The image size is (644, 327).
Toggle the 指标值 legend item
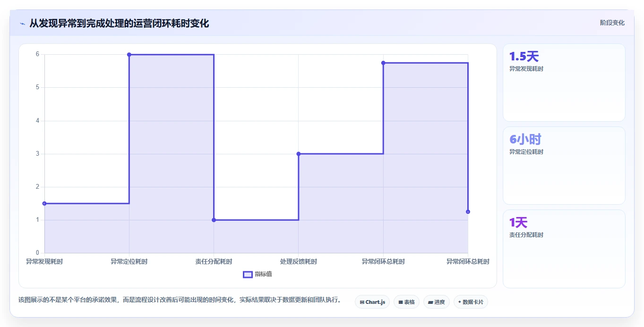258,274
